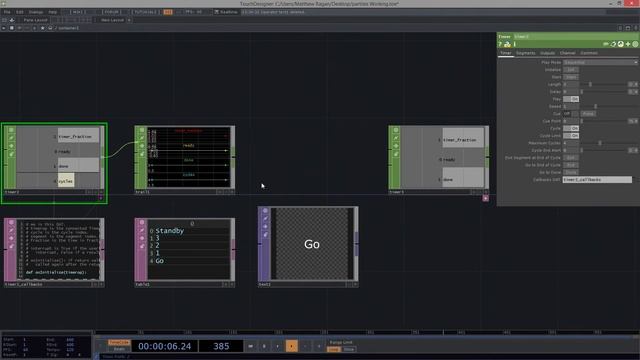This screenshot has height=360, width=640.
Task: Click the Start pulse button
Action: (x=571, y=77)
